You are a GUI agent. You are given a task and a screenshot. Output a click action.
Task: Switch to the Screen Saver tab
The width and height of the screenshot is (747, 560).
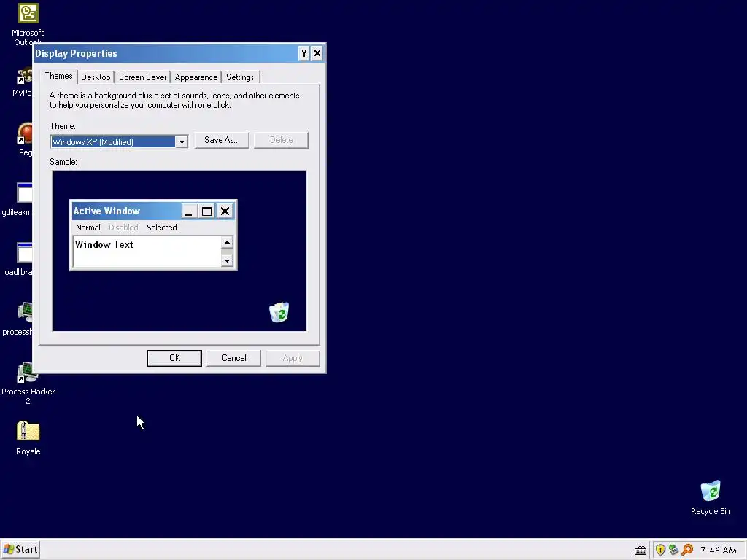142,77
